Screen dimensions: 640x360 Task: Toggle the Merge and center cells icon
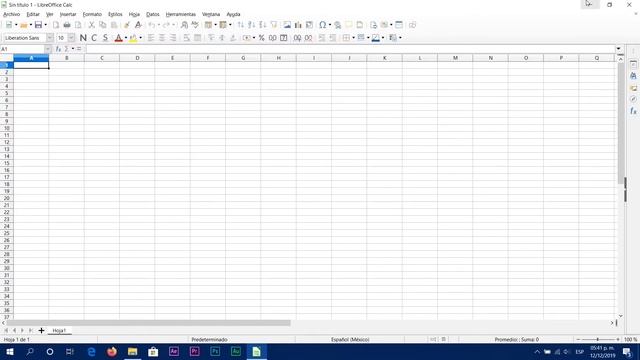coord(198,38)
